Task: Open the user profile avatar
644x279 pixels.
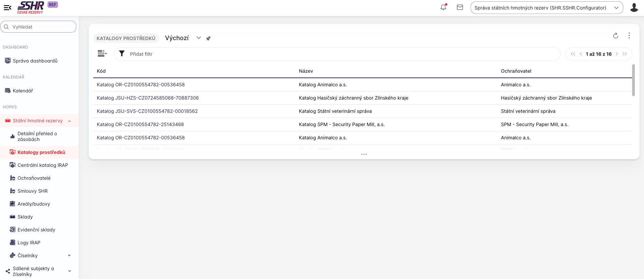Action: click(x=634, y=7)
